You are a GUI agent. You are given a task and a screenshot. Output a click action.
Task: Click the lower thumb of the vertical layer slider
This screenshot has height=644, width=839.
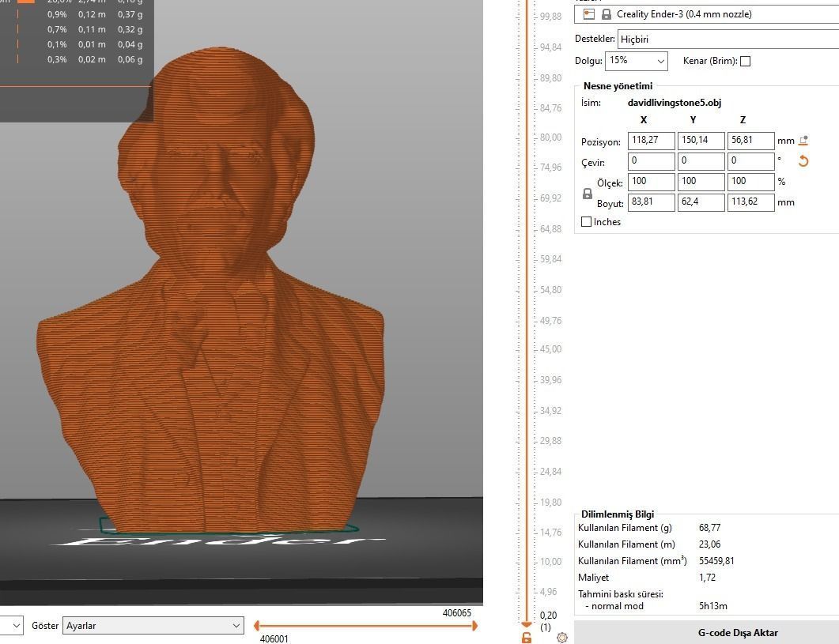tap(527, 624)
